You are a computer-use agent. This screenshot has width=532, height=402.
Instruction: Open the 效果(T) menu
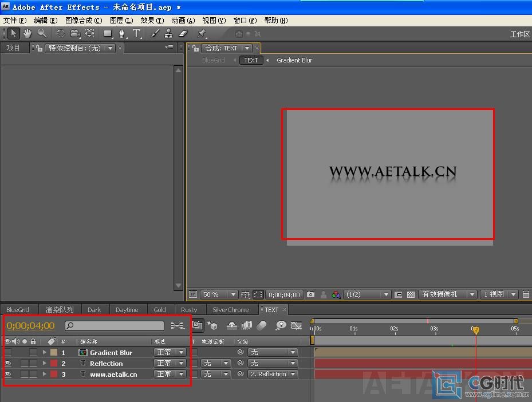(x=152, y=21)
